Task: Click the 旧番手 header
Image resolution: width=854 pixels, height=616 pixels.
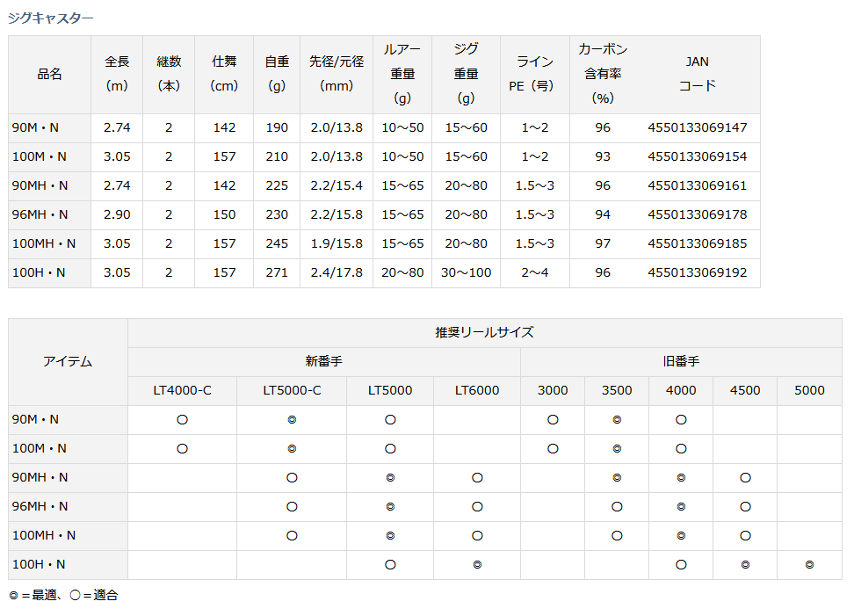Action: coord(681,361)
